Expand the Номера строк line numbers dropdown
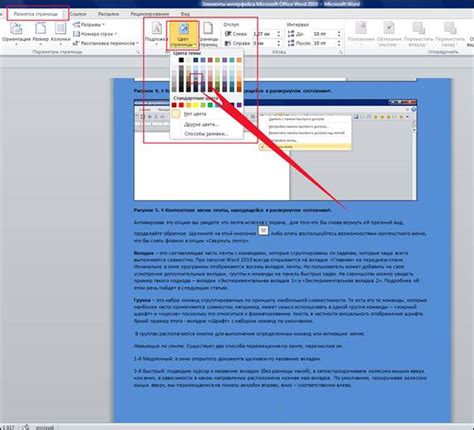Viewport: 474px width, 430px height. tap(95, 34)
